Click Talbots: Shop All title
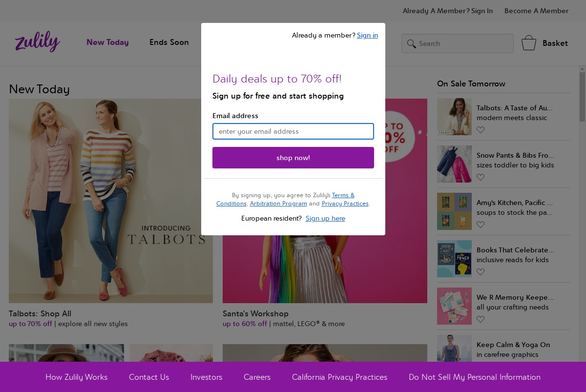586x392 pixels. (40, 313)
